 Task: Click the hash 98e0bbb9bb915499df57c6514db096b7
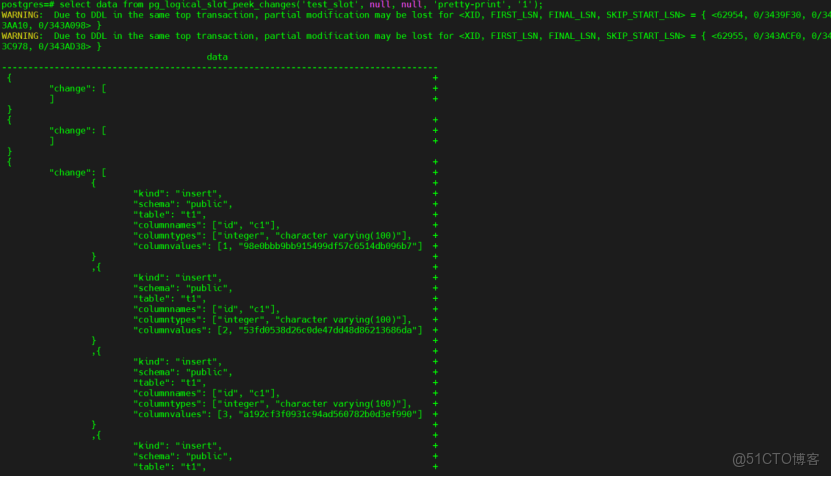click(x=328, y=246)
